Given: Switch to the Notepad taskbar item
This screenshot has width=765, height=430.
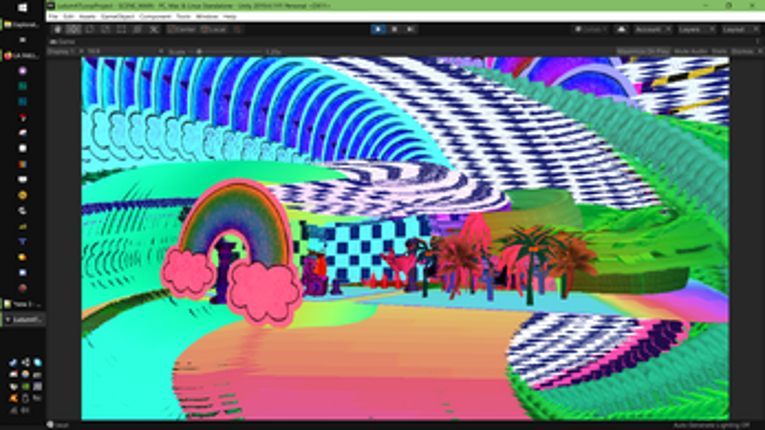Looking at the screenshot, I should pos(22,304).
